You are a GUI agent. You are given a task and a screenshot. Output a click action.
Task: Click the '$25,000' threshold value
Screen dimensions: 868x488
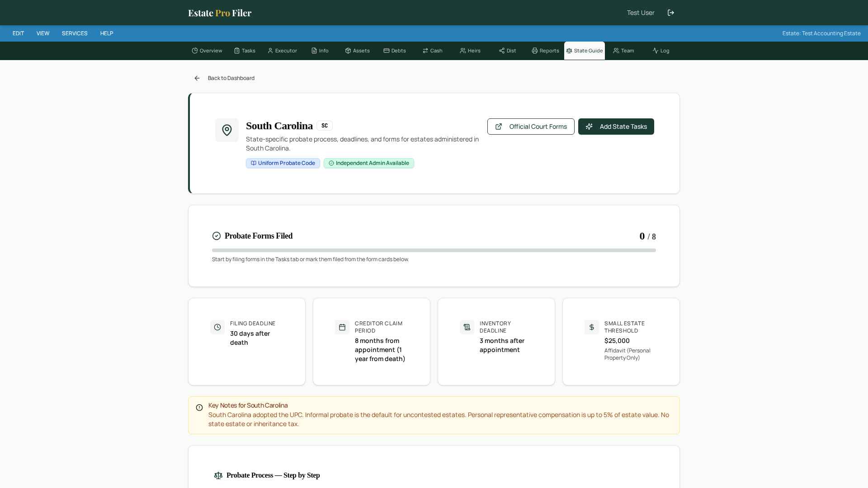617,341
